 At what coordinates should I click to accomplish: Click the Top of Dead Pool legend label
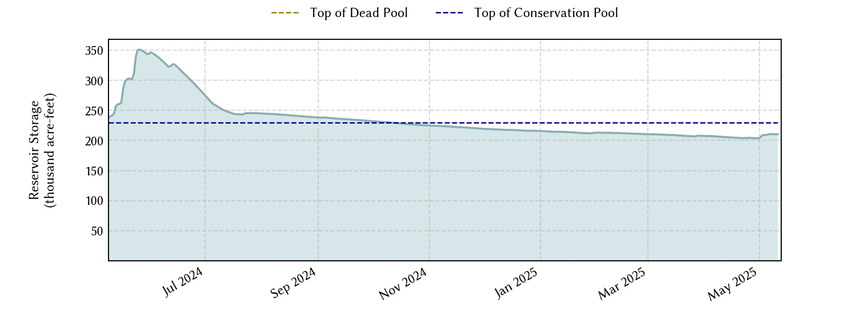click(359, 13)
